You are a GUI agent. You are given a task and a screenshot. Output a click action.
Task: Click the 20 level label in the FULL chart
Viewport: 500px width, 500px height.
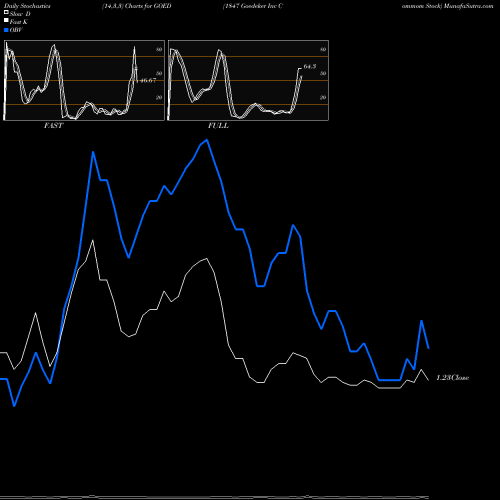[323, 97]
